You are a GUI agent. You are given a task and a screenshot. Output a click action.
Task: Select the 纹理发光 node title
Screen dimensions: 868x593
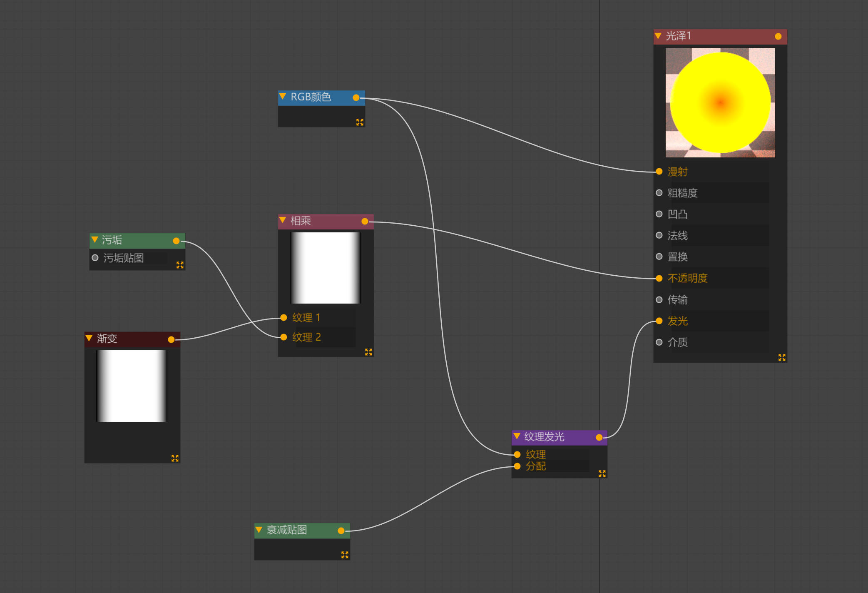[544, 437]
